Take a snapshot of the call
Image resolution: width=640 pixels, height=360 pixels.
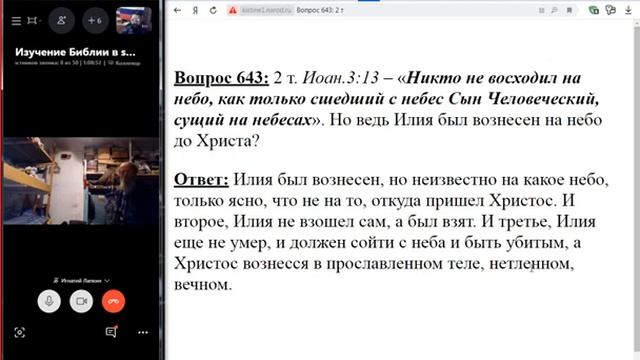tap(20, 332)
